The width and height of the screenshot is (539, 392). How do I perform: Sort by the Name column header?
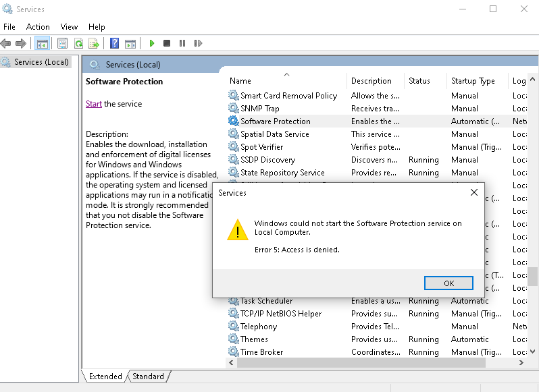pos(286,81)
